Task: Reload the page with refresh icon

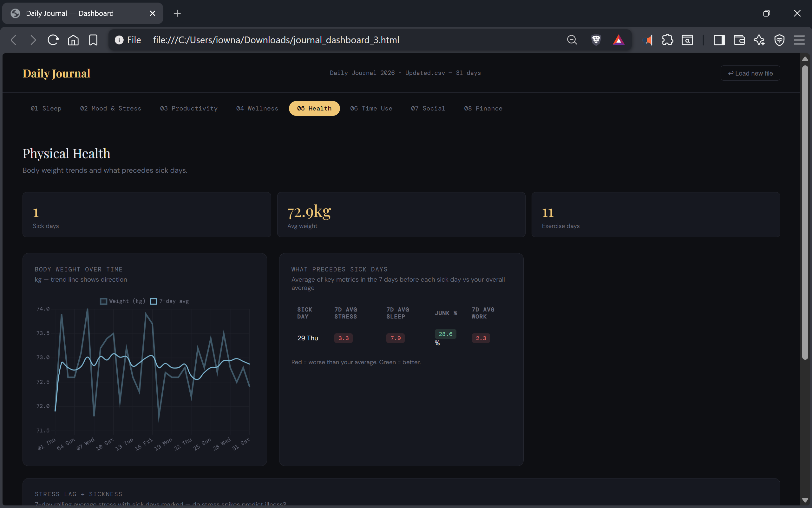Action: (x=53, y=40)
